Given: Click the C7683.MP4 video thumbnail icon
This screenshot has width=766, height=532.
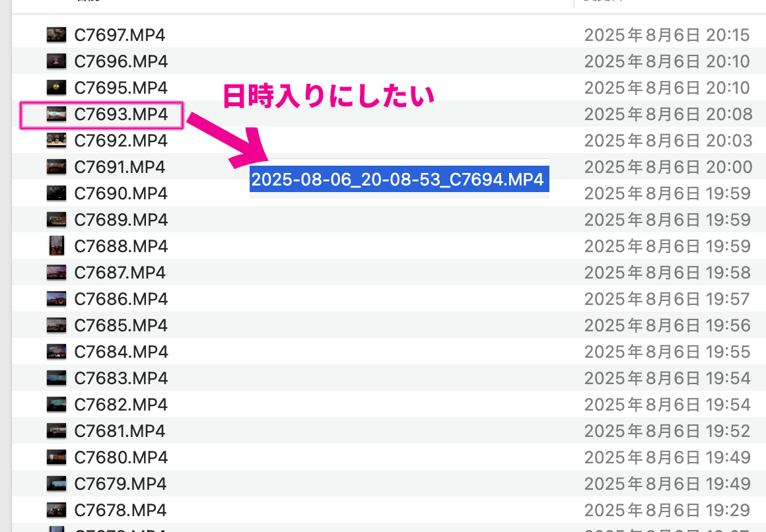Looking at the screenshot, I should click(56, 378).
